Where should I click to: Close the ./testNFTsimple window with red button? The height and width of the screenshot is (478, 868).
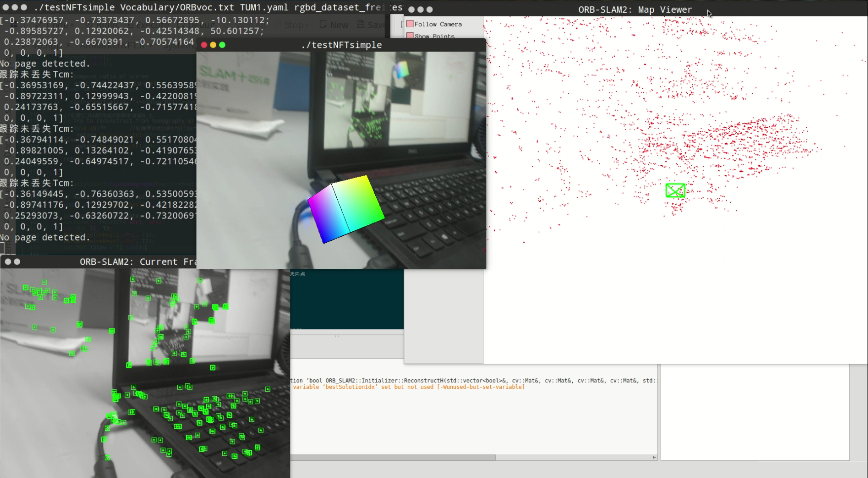(204, 45)
